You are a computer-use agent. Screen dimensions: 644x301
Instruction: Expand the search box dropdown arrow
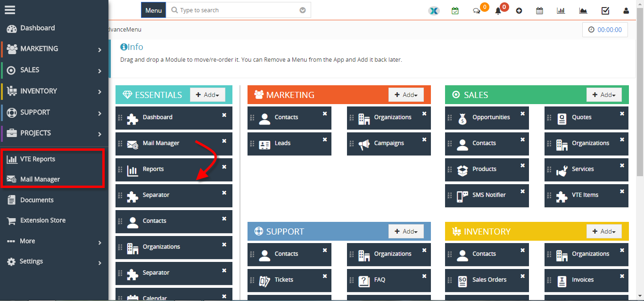[303, 10]
